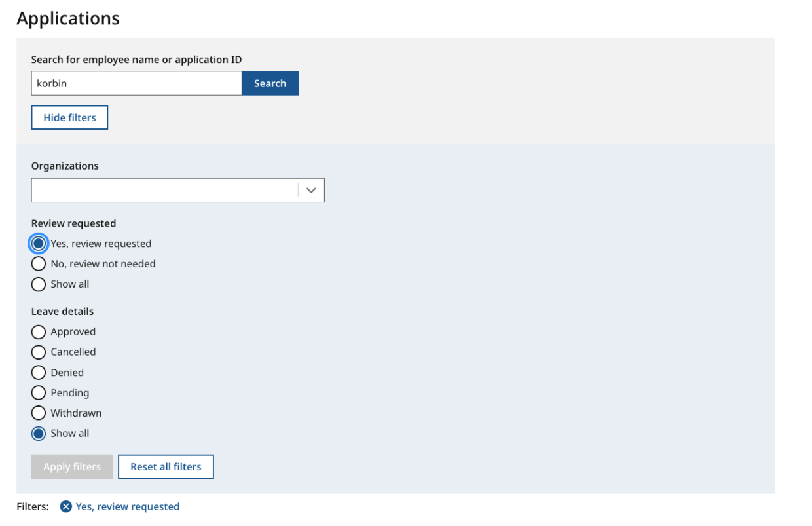Choose 'Show all' under Review requested
This screenshot has width=812, height=526.
pos(39,284)
